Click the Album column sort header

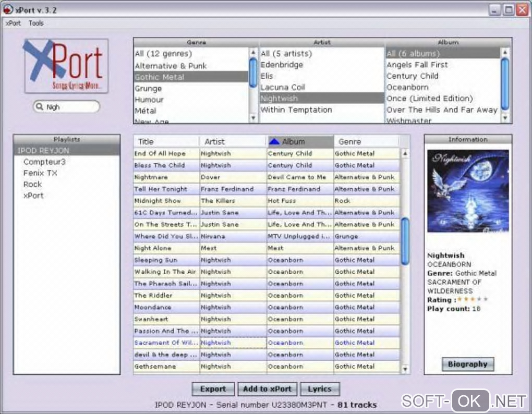(300, 141)
